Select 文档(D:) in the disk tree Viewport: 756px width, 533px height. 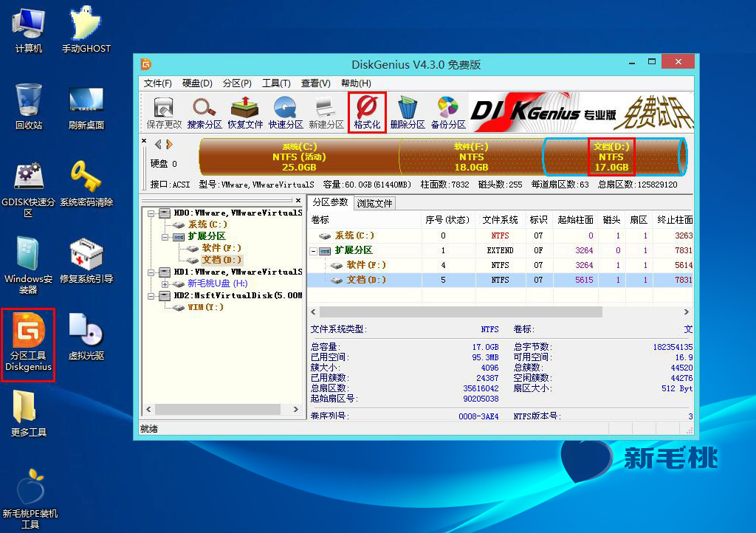pos(221,260)
